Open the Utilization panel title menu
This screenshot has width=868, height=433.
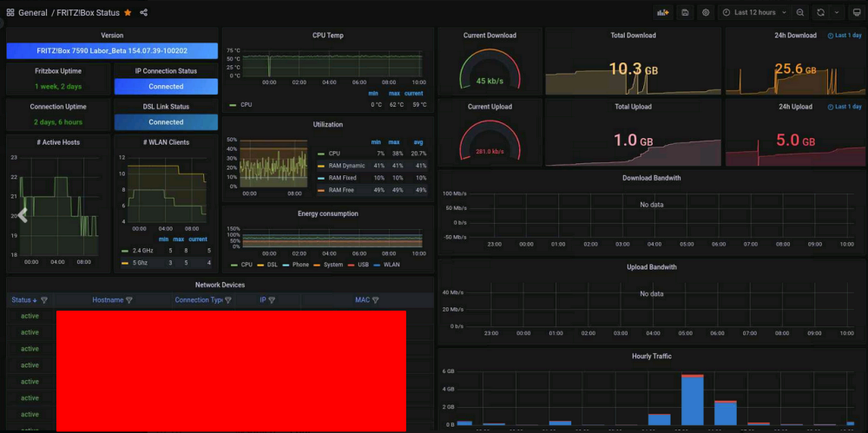coord(328,125)
